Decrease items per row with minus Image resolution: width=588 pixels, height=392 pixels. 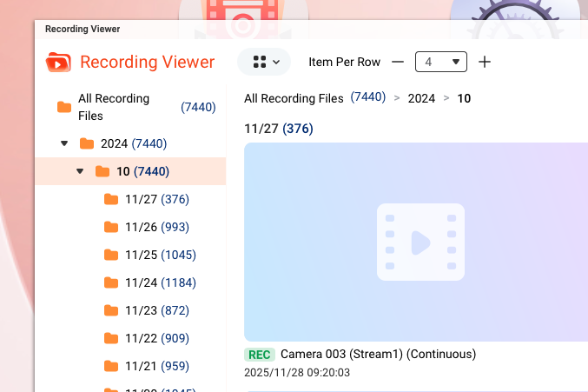pos(398,62)
